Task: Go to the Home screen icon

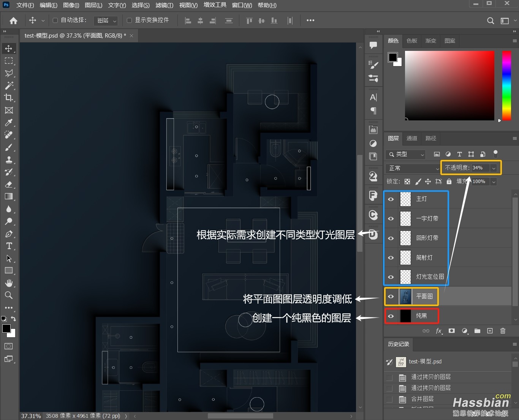Action: coord(13,21)
